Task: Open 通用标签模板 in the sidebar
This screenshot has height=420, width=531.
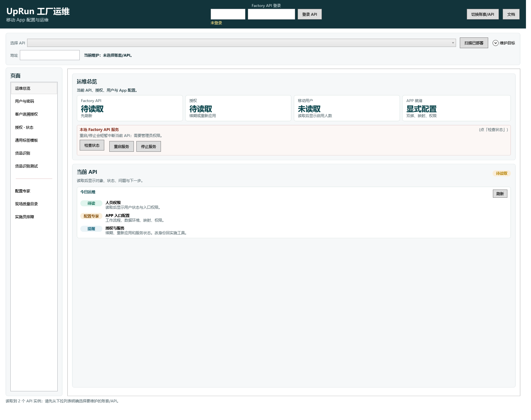Action: click(34, 140)
